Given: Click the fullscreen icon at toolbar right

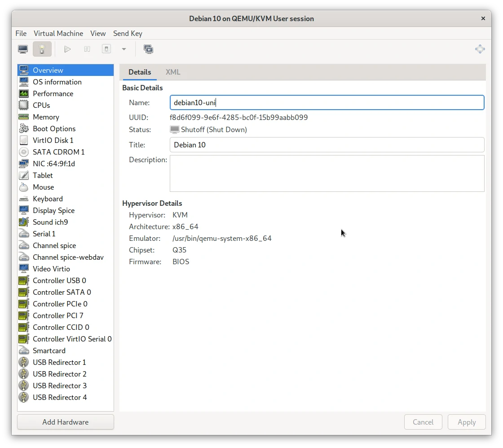Looking at the screenshot, I should point(480,49).
